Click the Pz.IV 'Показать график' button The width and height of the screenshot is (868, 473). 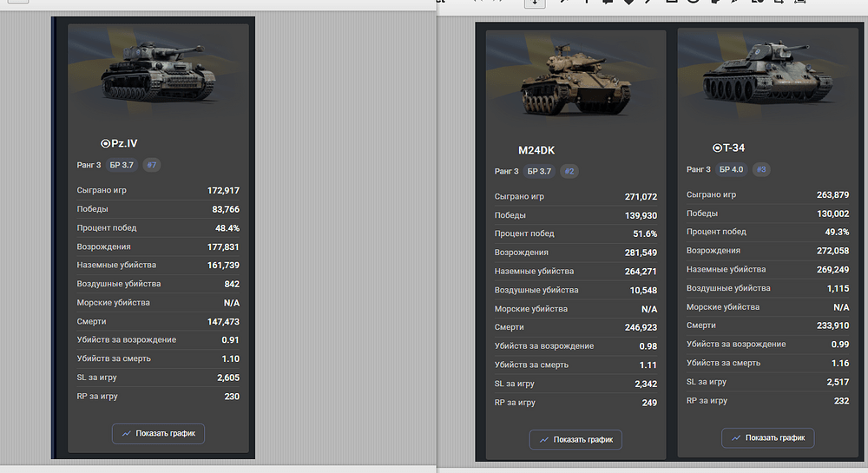(158, 433)
